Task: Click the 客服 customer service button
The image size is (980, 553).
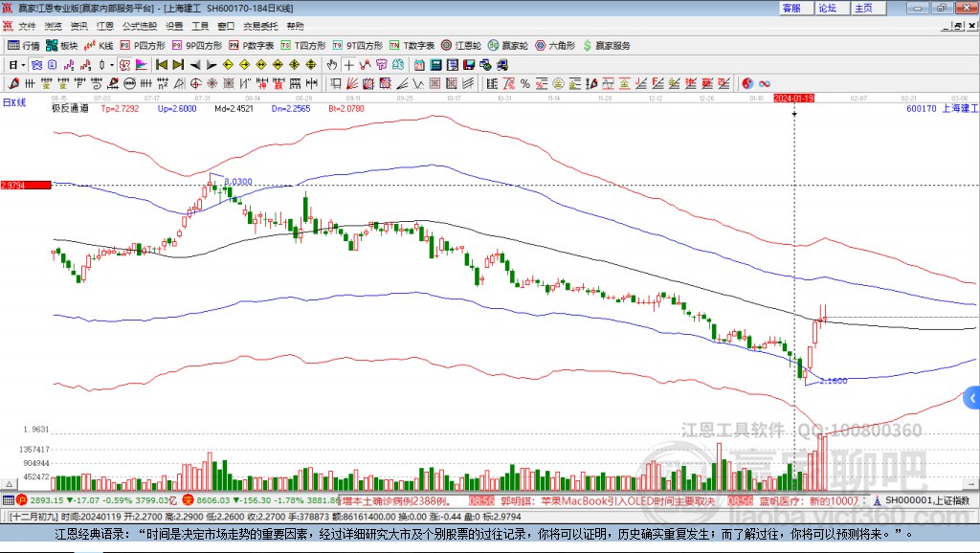Action: click(791, 8)
